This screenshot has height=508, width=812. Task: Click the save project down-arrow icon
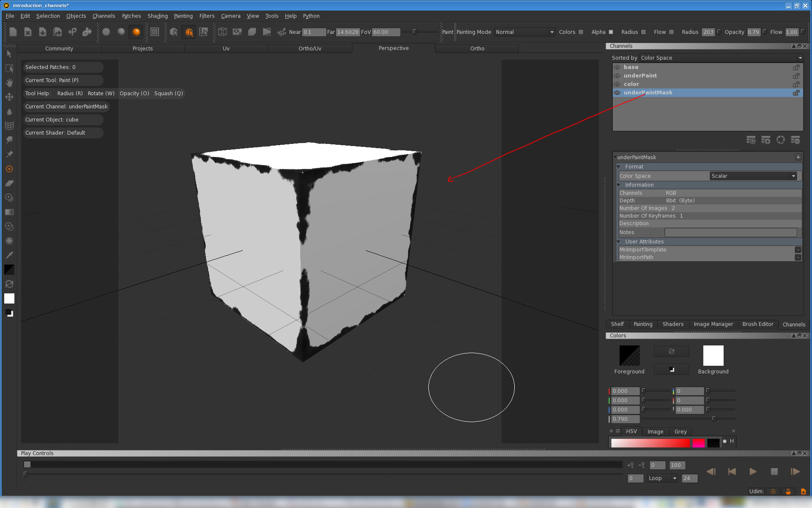(x=43, y=32)
